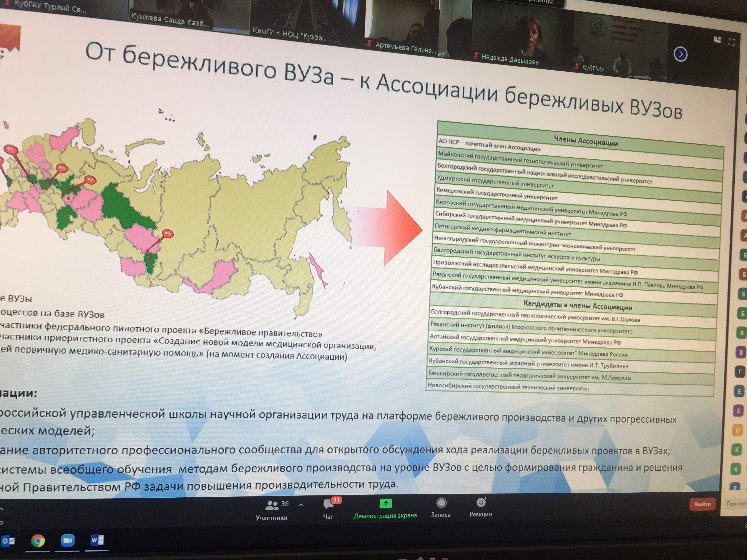Open Outlook from the taskbar
Viewport: 747px width, 560px height.
tap(8, 541)
